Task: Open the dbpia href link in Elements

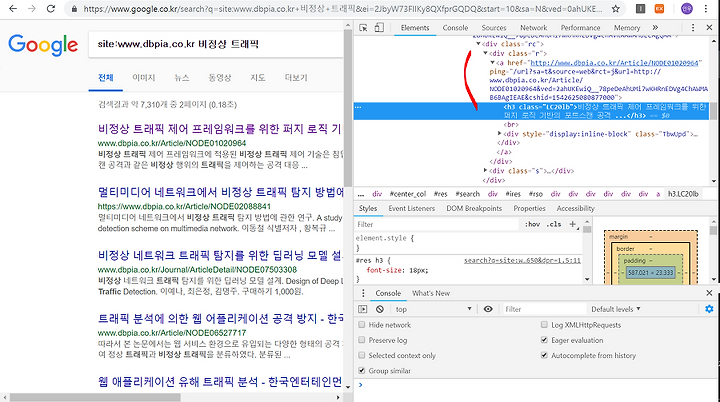Action: point(614,63)
